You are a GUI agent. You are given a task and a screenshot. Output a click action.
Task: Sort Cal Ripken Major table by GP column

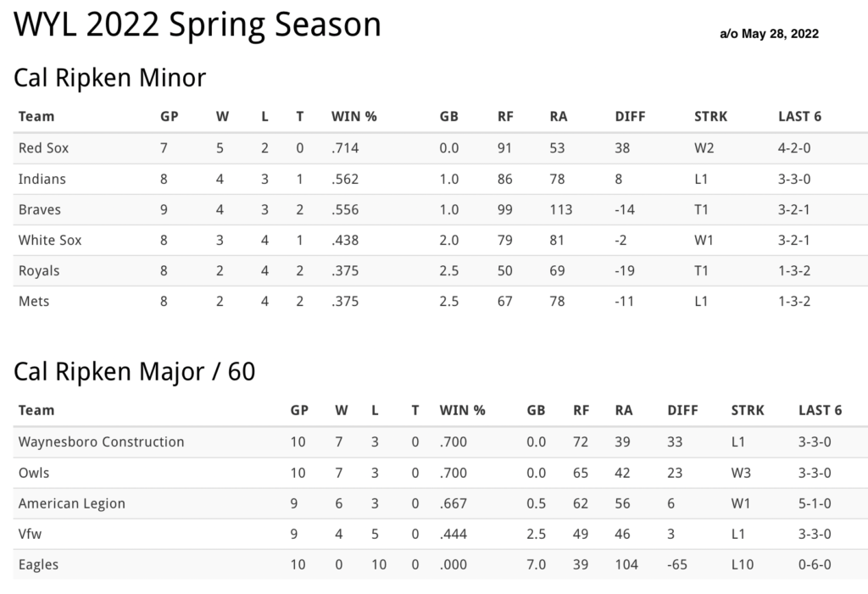pos(299,410)
